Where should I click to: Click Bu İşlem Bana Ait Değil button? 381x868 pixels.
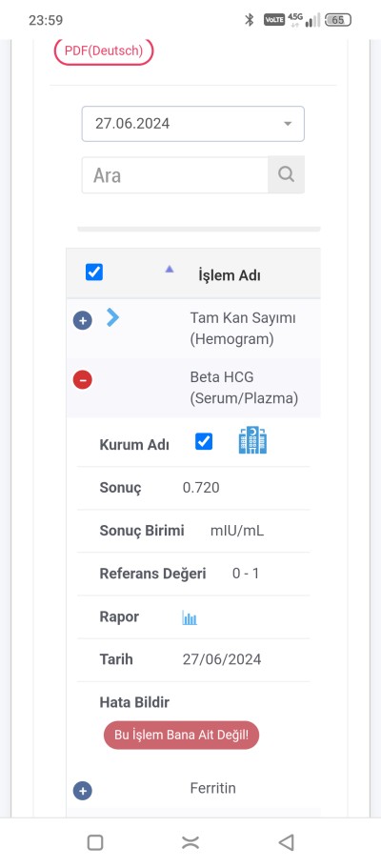point(181,736)
